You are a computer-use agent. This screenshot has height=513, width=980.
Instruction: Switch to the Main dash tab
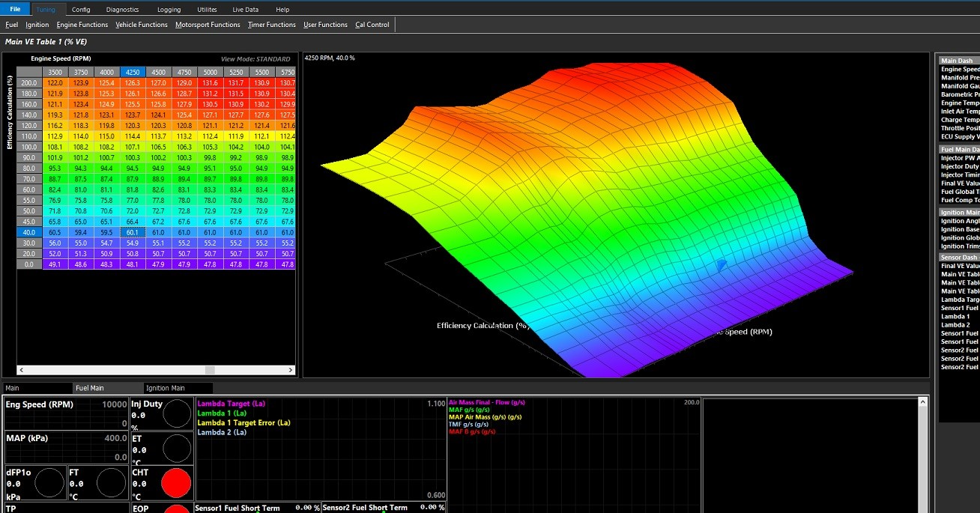pyautogui.click(x=36, y=388)
